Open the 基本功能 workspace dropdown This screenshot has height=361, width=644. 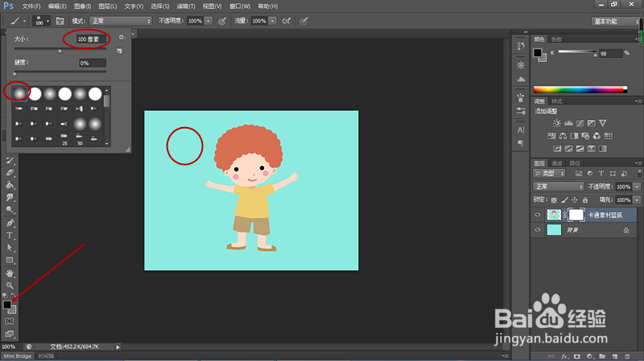[615, 22]
